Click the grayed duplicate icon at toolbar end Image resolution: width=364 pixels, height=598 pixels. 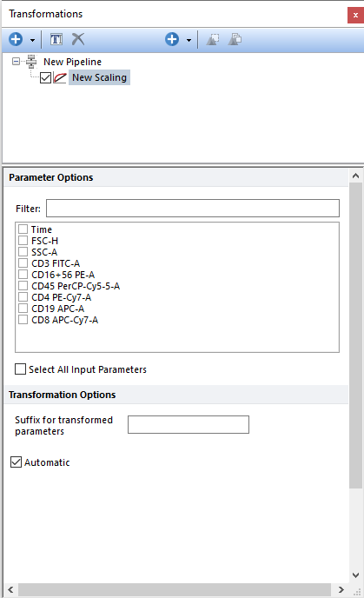click(x=235, y=39)
